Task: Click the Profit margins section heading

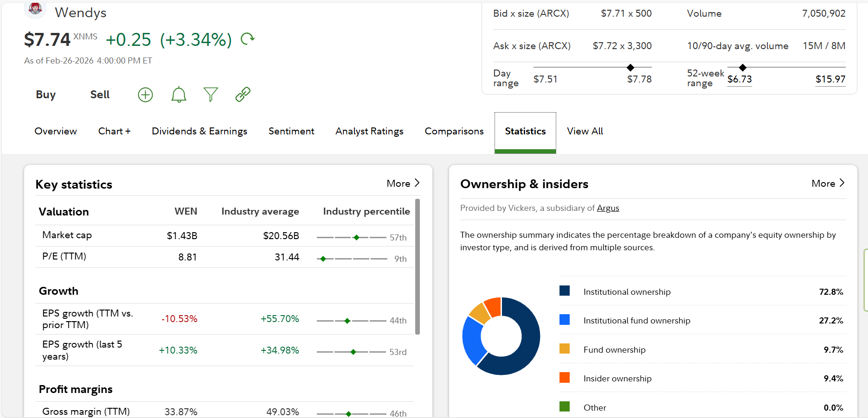Action: pos(76,389)
